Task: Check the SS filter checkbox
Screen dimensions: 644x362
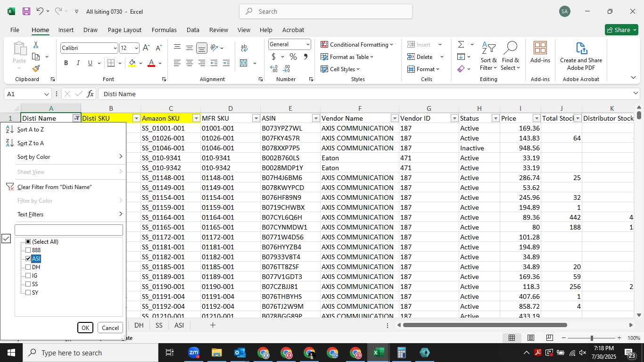Action: [x=28, y=284]
